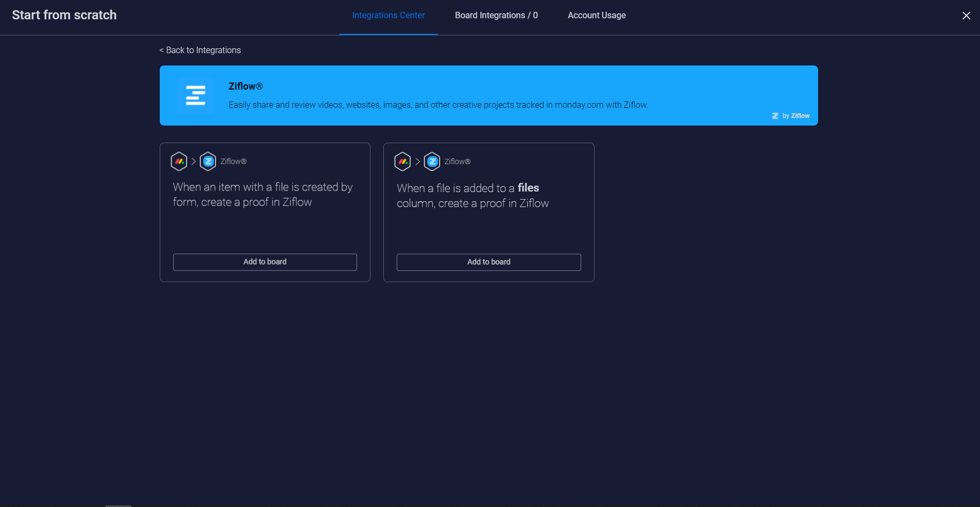This screenshot has height=507, width=980.
Task: Click the "by Ziflow" author label
Action: 796,116
